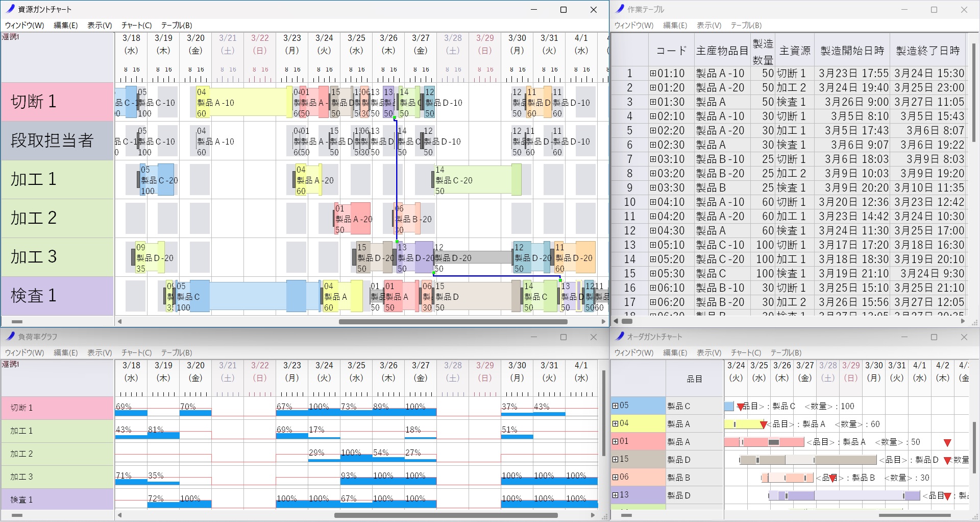Click yellow 製品 A-10 bar on 切断 1 row
The image size is (980, 522).
pyautogui.click(x=244, y=102)
